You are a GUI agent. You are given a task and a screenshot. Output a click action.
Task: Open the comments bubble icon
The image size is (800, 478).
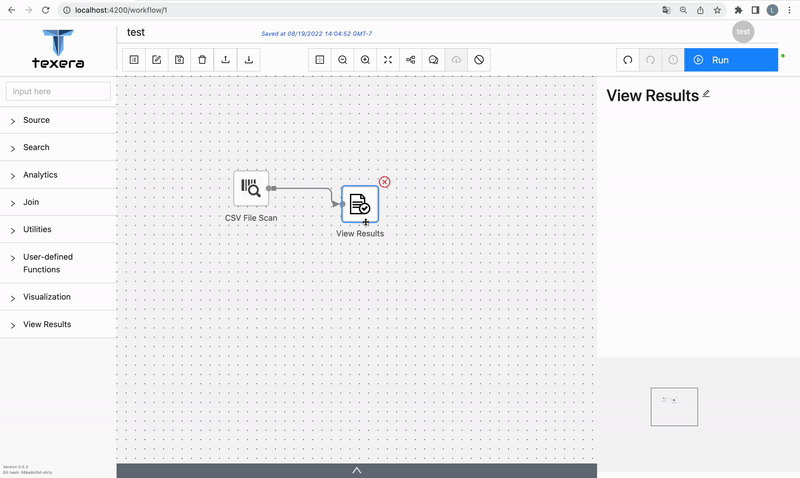click(433, 60)
